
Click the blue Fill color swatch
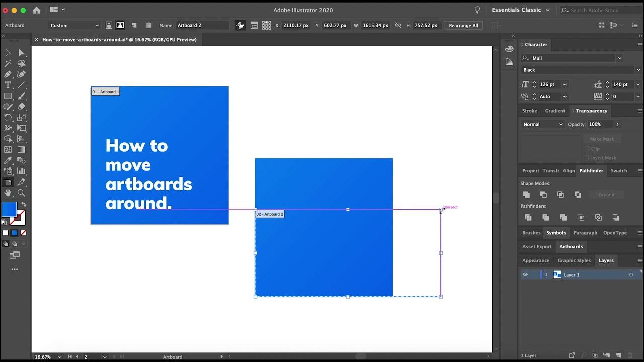9,209
